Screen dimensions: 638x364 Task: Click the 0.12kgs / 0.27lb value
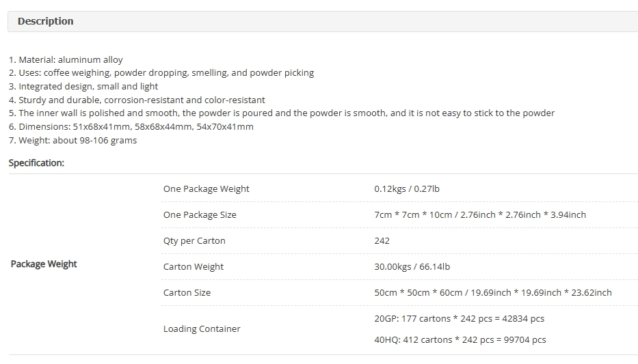point(406,188)
